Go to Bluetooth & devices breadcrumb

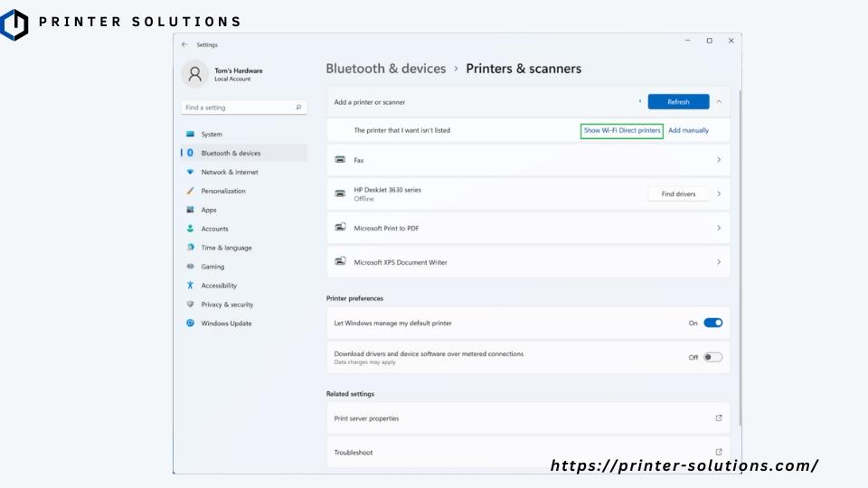coord(386,69)
